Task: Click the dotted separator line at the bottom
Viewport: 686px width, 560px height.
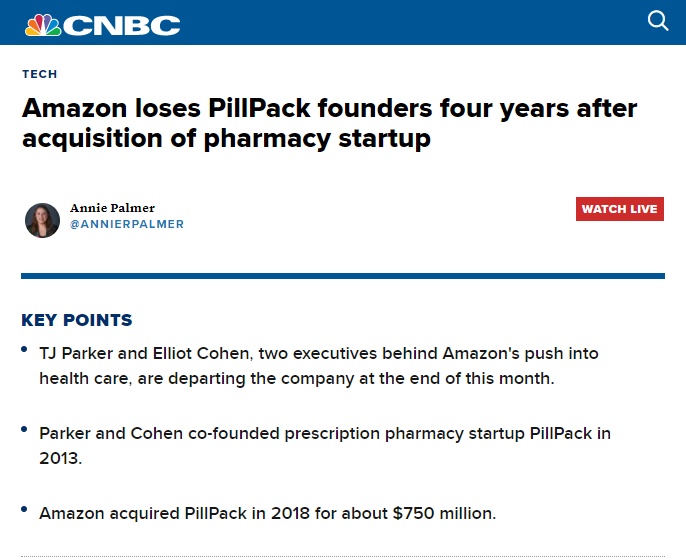Action: (x=342, y=556)
